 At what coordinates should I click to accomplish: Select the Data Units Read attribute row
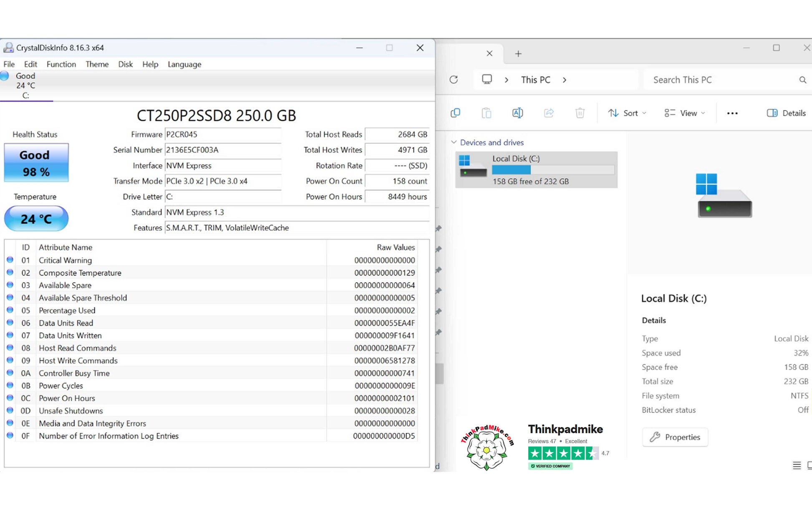point(212,323)
